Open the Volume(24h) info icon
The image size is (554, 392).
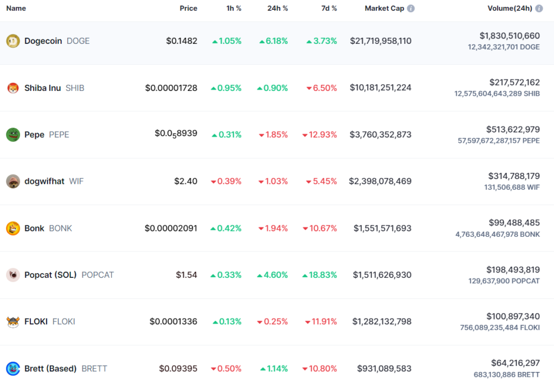(x=539, y=9)
